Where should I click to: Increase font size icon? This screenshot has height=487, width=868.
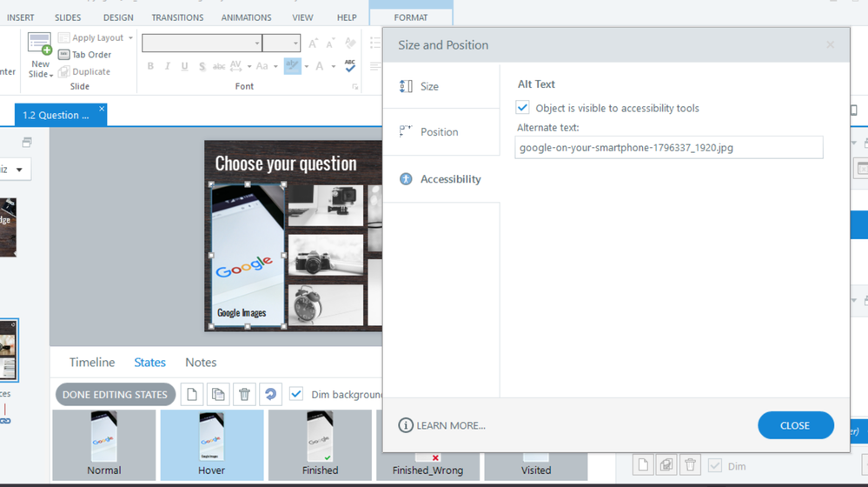pos(313,43)
